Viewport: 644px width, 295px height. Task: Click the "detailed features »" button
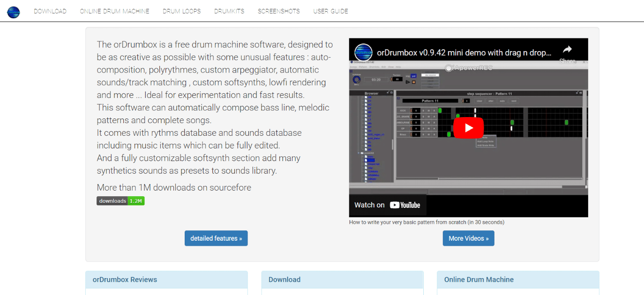click(216, 238)
